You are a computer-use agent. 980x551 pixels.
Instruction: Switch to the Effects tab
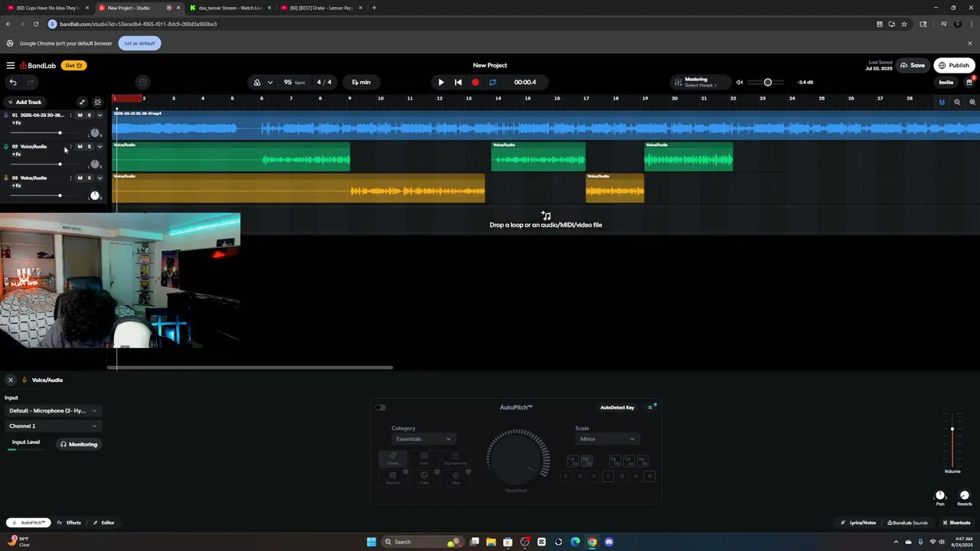point(69,523)
